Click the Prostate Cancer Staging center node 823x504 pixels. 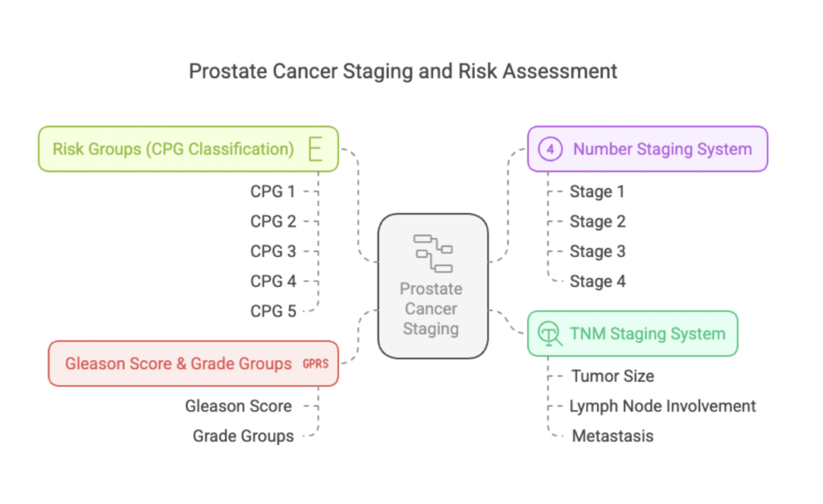point(433,286)
